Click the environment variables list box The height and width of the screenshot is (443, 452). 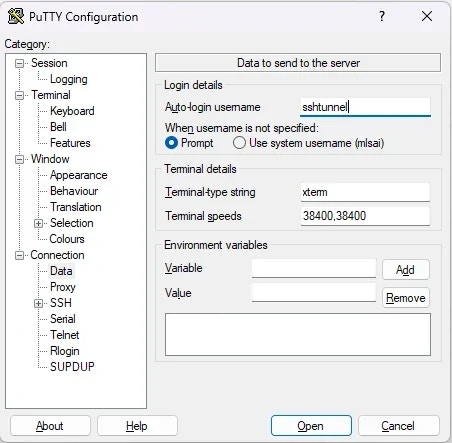(x=298, y=334)
